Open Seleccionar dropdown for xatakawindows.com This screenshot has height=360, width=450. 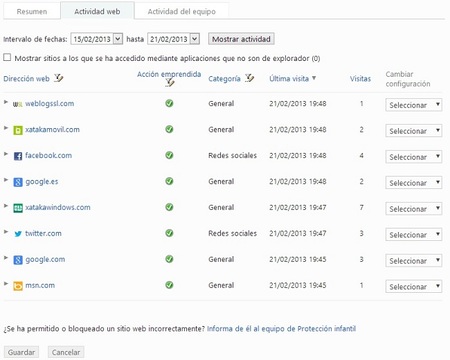pyautogui.click(x=414, y=209)
